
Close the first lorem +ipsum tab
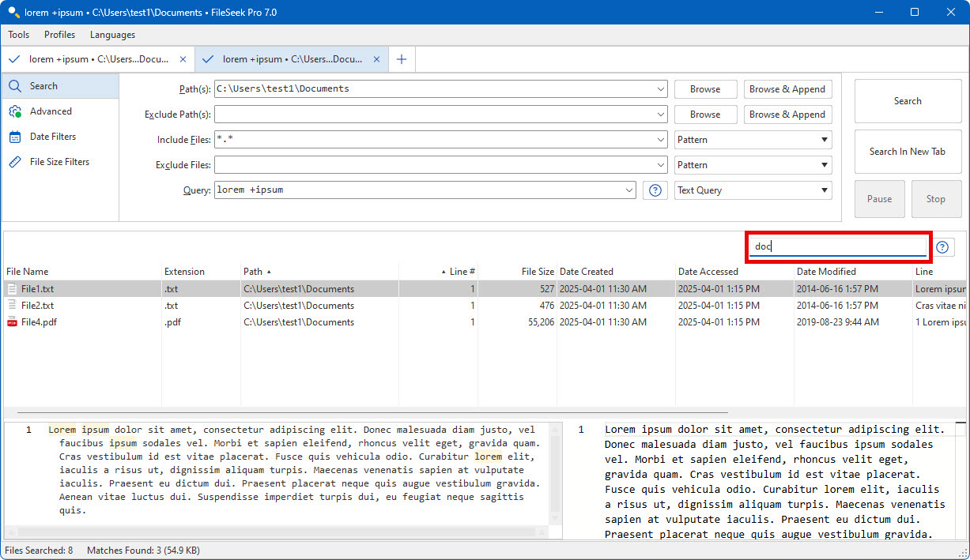click(183, 59)
